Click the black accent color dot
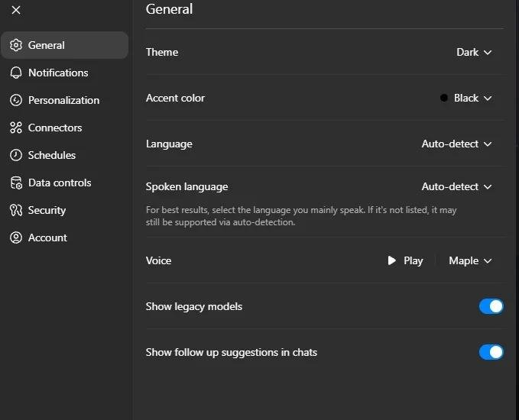The image size is (519, 420). point(444,99)
